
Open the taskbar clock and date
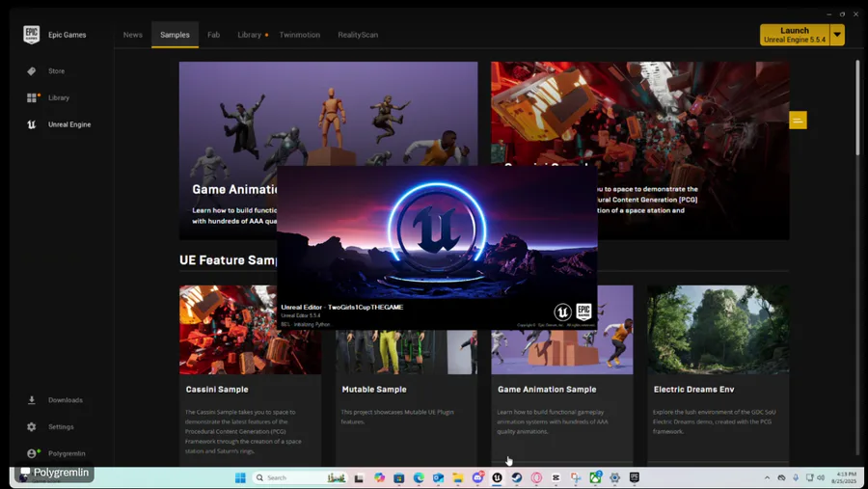tap(844, 477)
